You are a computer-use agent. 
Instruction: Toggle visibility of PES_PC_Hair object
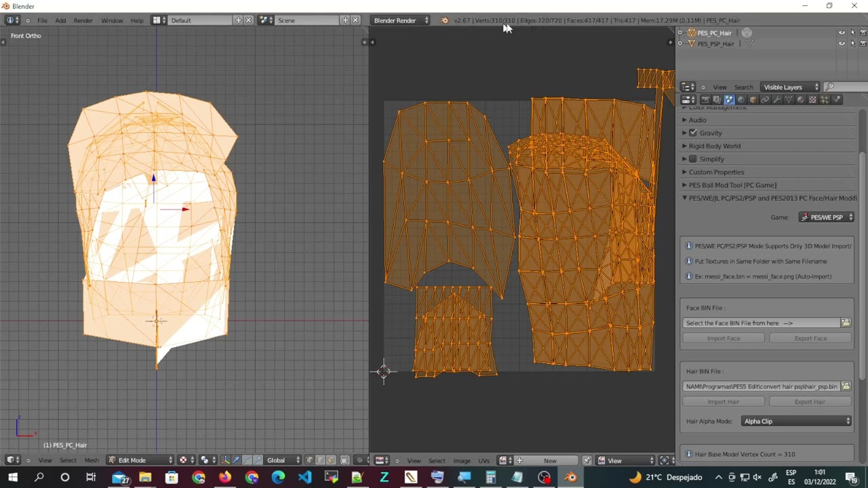842,33
